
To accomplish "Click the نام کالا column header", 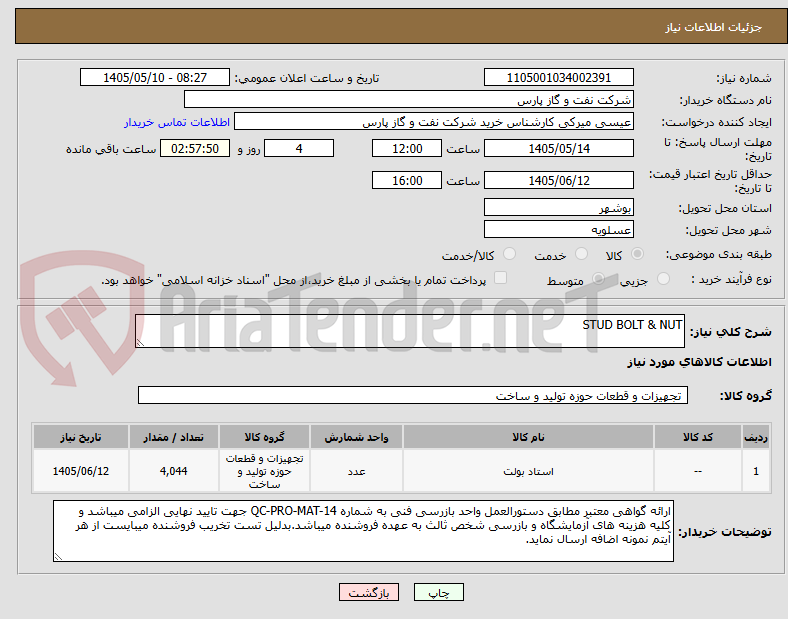I will point(528,437).
